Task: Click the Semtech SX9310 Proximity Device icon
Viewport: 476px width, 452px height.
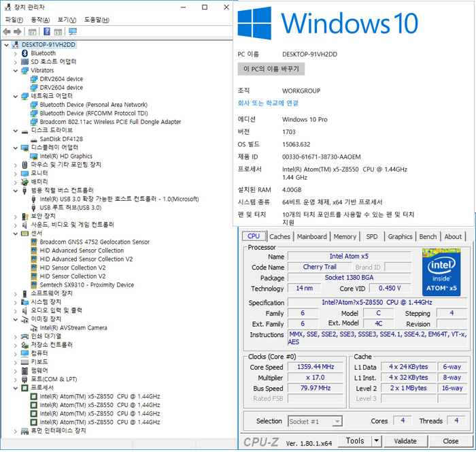Action: [34, 285]
